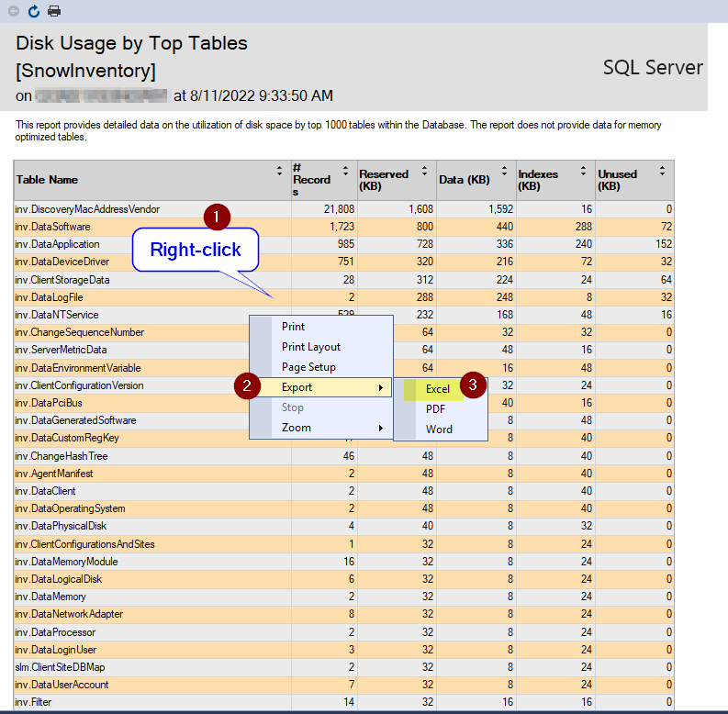Click the inv.DataPciBus table name
Image resolution: width=728 pixels, height=714 pixels.
click(49, 403)
